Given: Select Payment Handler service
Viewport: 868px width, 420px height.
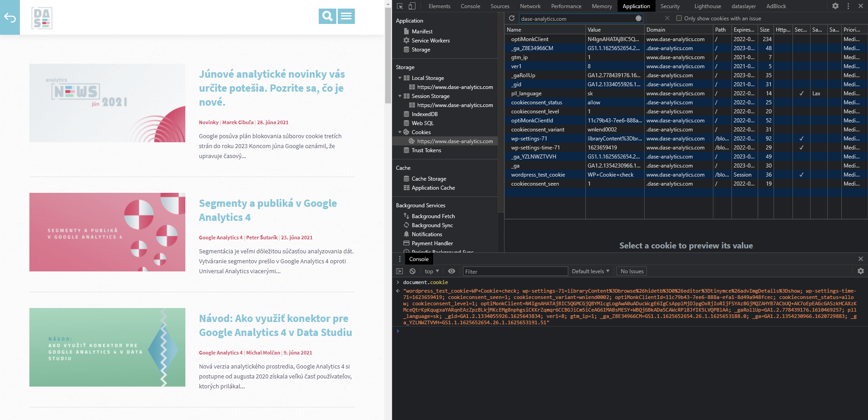Looking at the screenshot, I should click(432, 243).
